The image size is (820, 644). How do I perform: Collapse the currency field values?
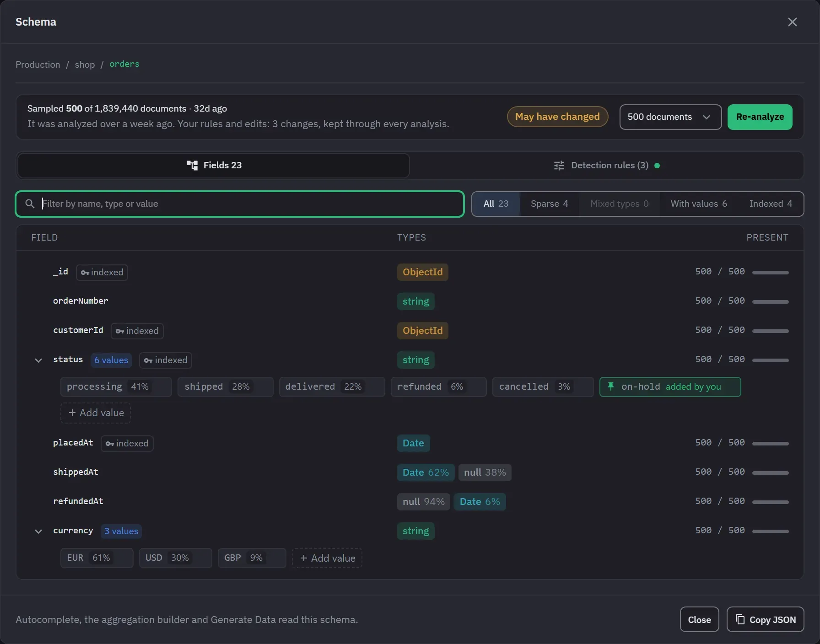click(x=38, y=531)
